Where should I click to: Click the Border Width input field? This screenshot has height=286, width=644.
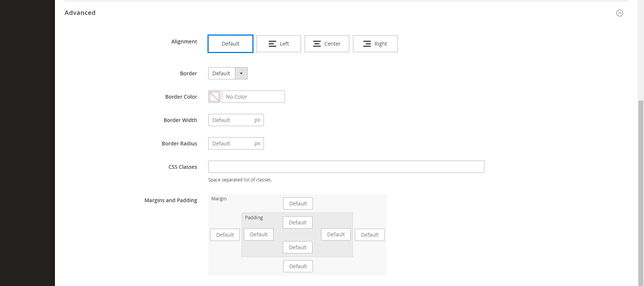click(231, 120)
